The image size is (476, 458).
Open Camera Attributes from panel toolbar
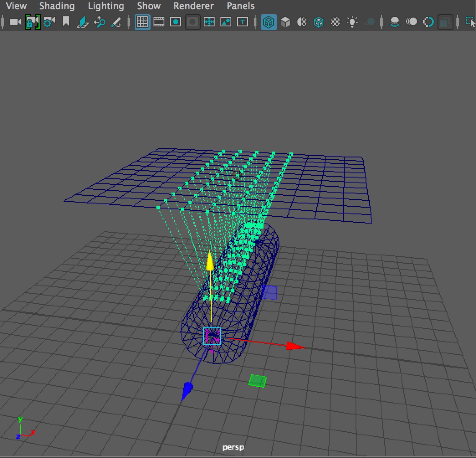[x=49, y=22]
